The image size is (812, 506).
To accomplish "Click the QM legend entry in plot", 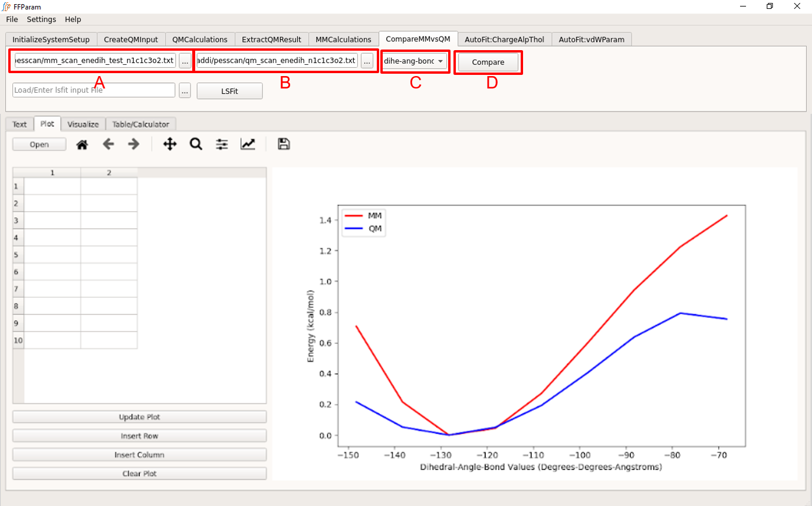I will click(x=363, y=229).
